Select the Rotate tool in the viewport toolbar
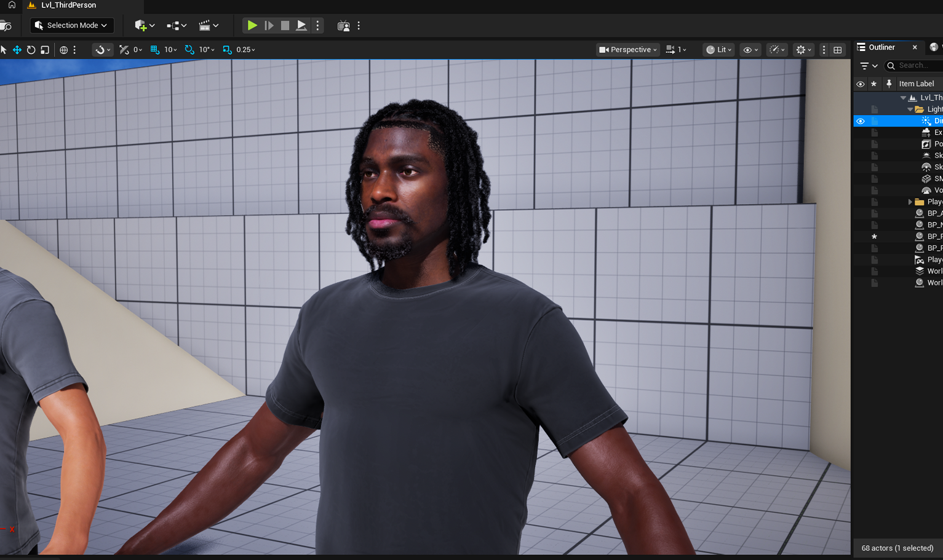Image resolution: width=943 pixels, height=560 pixels. [x=30, y=50]
